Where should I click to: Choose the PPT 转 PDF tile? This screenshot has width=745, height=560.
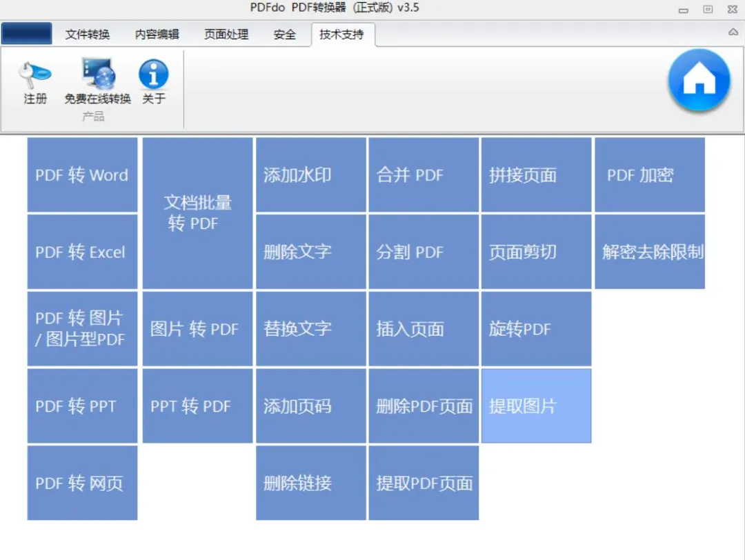(x=198, y=406)
